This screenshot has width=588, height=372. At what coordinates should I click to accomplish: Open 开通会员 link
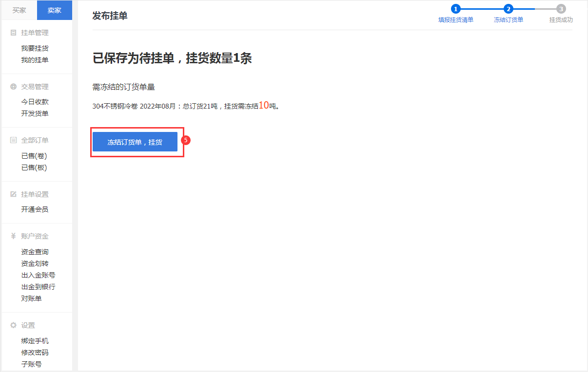(x=35, y=209)
